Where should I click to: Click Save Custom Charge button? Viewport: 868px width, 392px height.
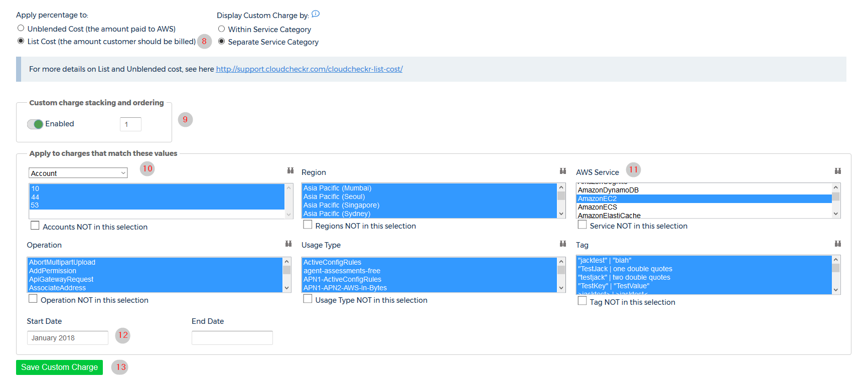tap(59, 367)
